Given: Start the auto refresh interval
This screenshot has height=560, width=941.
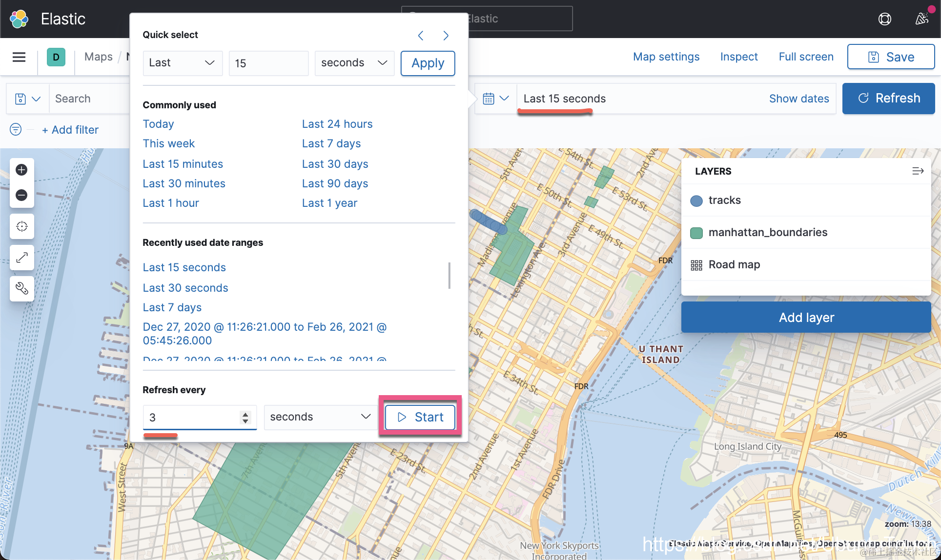Looking at the screenshot, I should pos(420,417).
